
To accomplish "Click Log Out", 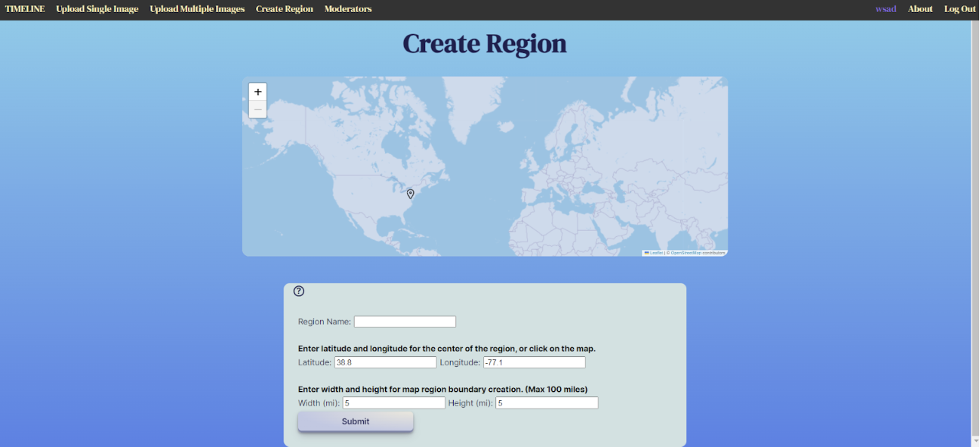I will [x=960, y=9].
